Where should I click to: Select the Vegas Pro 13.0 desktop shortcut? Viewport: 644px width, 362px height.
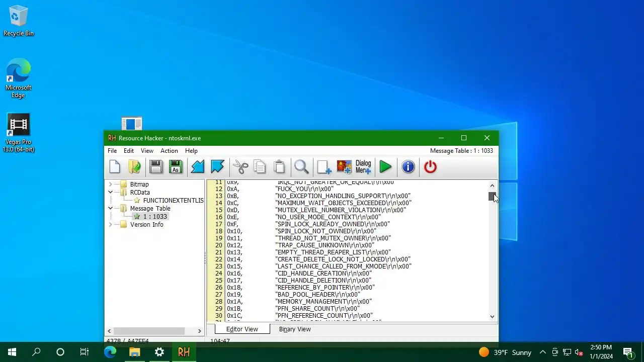19,133
